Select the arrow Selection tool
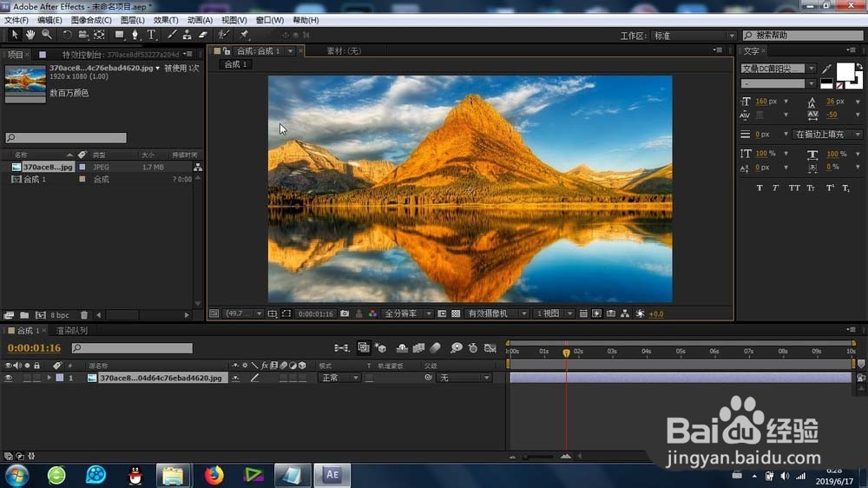This screenshot has width=868, height=488. click(x=15, y=35)
